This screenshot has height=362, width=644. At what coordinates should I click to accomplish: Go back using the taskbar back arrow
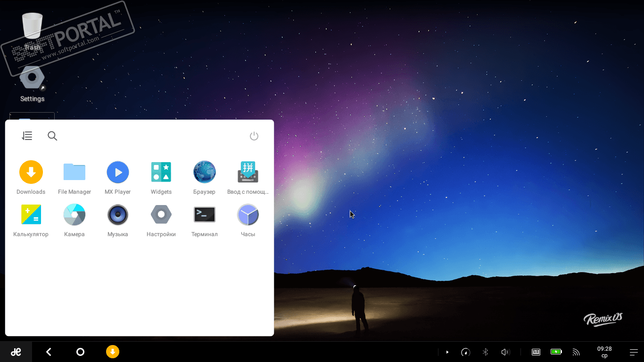(49, 352)
